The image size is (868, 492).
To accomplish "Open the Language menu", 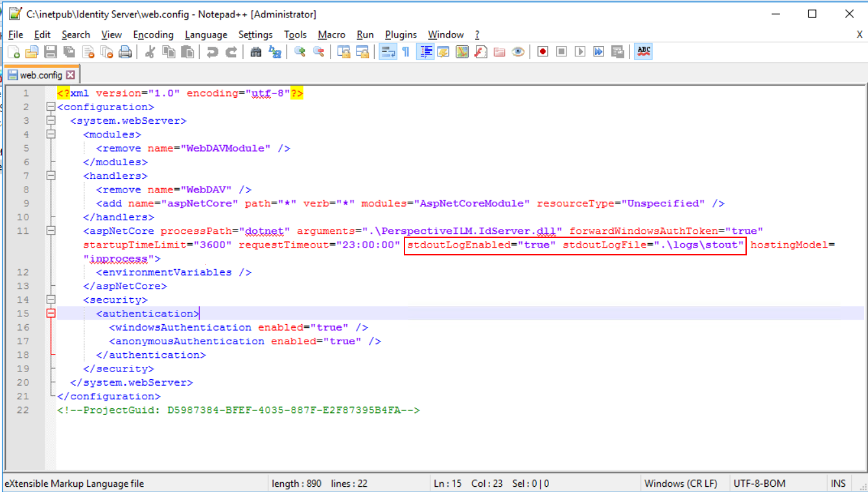I will 206,34.
